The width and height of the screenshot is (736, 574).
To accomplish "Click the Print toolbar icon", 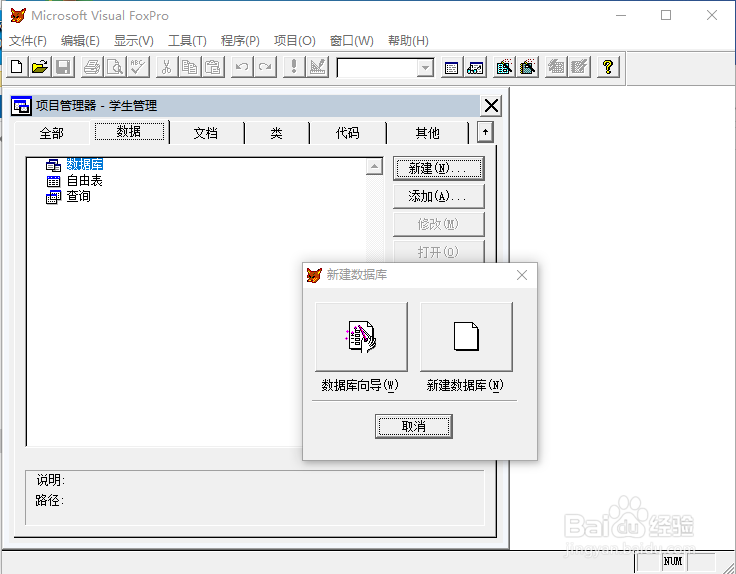I will [92, 67].
